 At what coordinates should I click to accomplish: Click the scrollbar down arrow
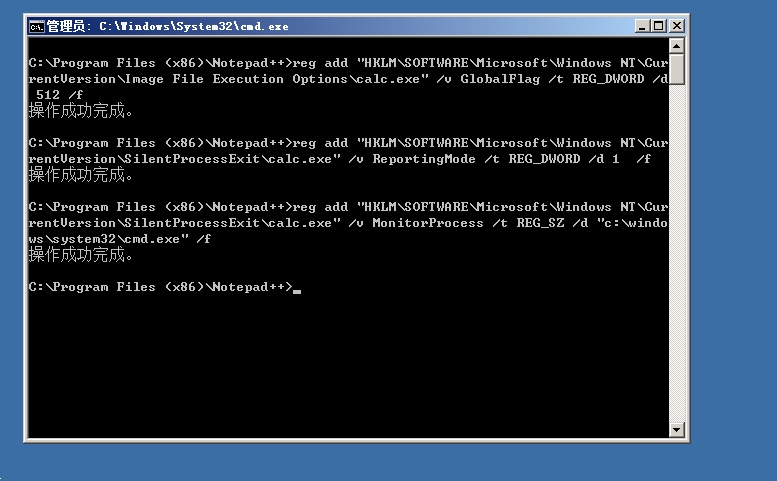676,429
